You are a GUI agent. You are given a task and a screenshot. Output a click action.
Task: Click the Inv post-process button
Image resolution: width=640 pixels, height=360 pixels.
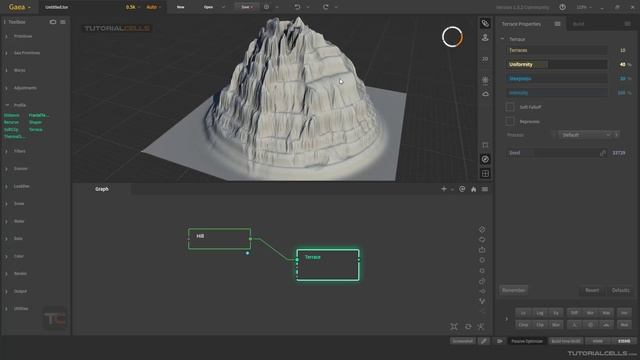point(624,313)
